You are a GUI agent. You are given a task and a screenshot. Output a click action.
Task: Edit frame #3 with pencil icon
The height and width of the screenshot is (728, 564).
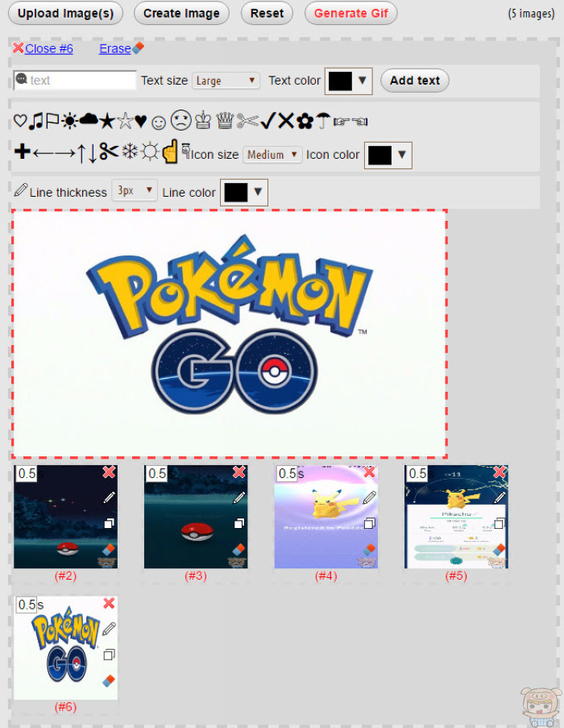(239, 497)
